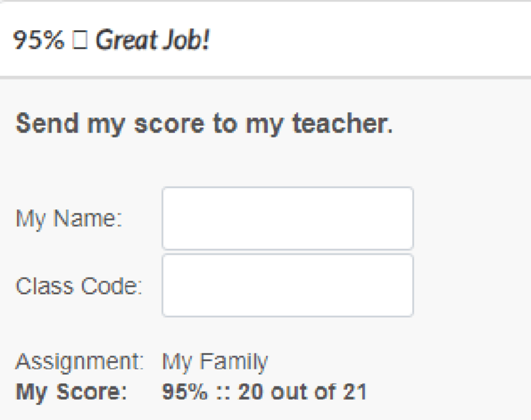531x420 pixels.
Task: Click the word Send in the heading
Action: [x=46, y=123]
